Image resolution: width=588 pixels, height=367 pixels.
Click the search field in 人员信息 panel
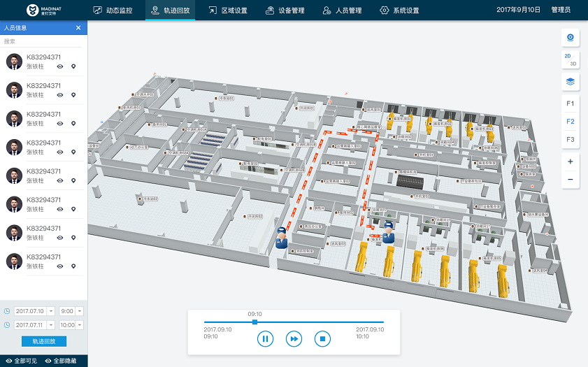point(42,41)
